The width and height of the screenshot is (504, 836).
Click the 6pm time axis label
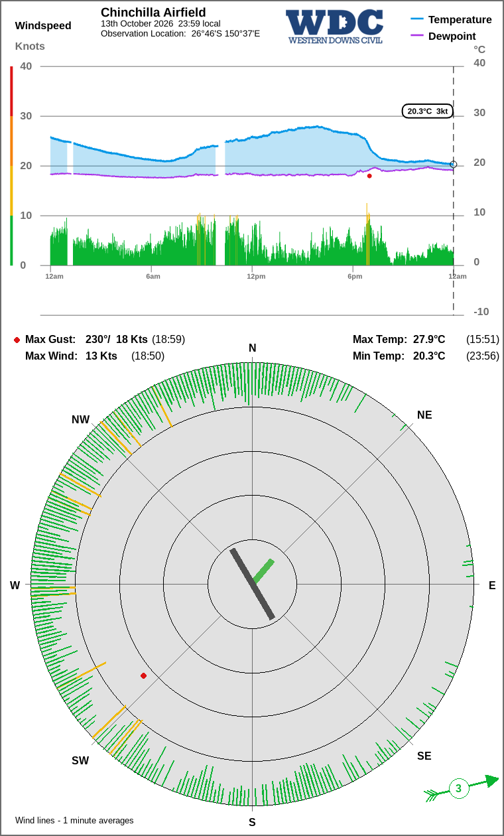[355, 276]
